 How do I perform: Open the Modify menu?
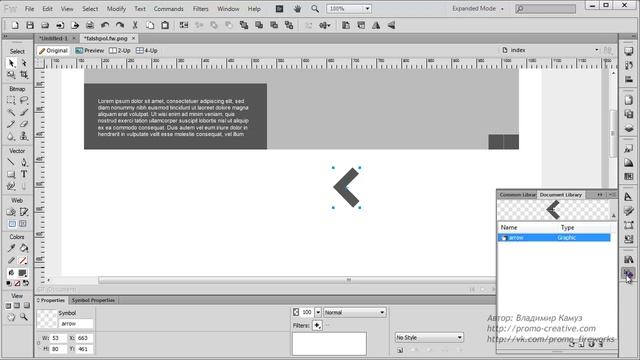coord(116,9)
